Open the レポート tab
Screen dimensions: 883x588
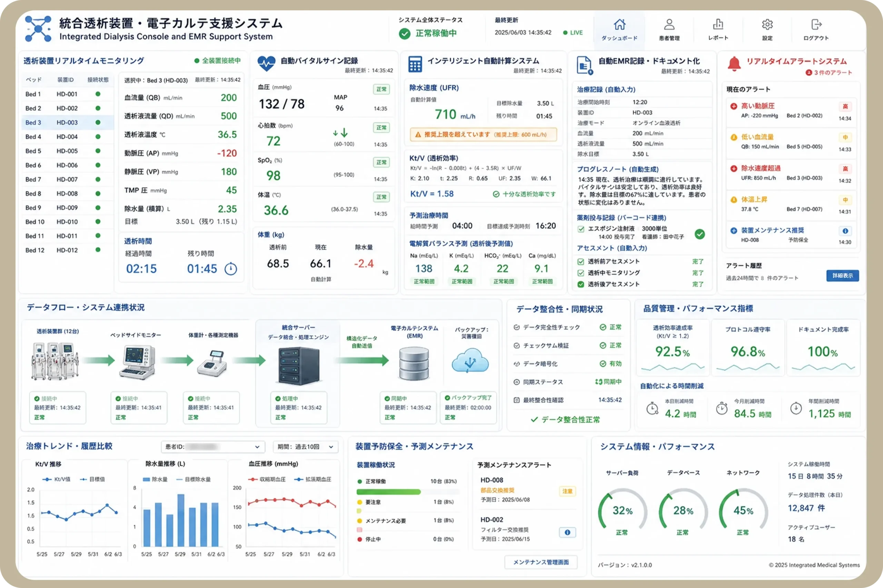click(x=718, y=30)
